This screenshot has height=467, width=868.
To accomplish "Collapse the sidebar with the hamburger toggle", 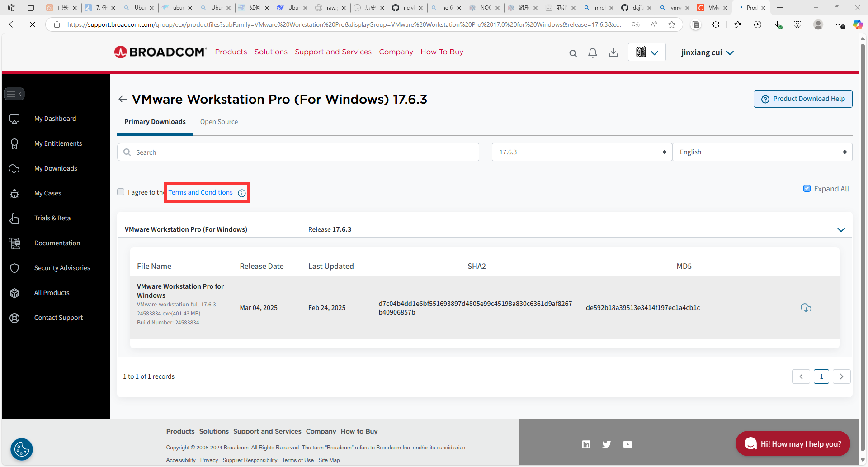I will point(14,94).
